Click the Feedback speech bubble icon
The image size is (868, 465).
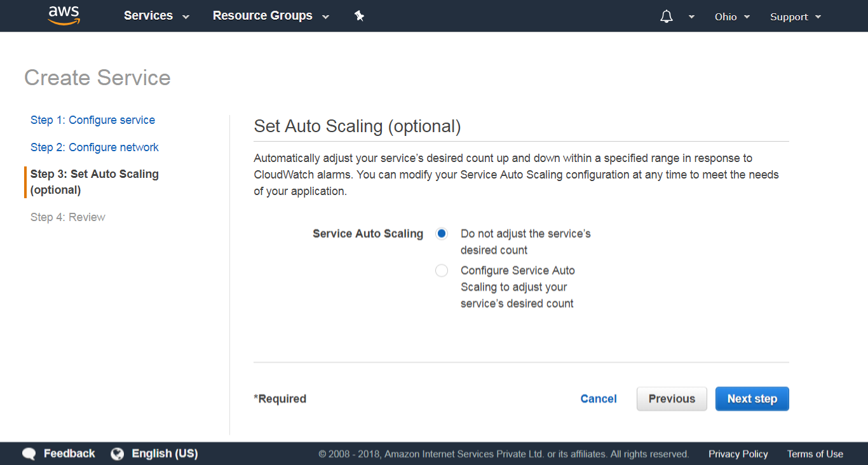(x=29, y=454)
